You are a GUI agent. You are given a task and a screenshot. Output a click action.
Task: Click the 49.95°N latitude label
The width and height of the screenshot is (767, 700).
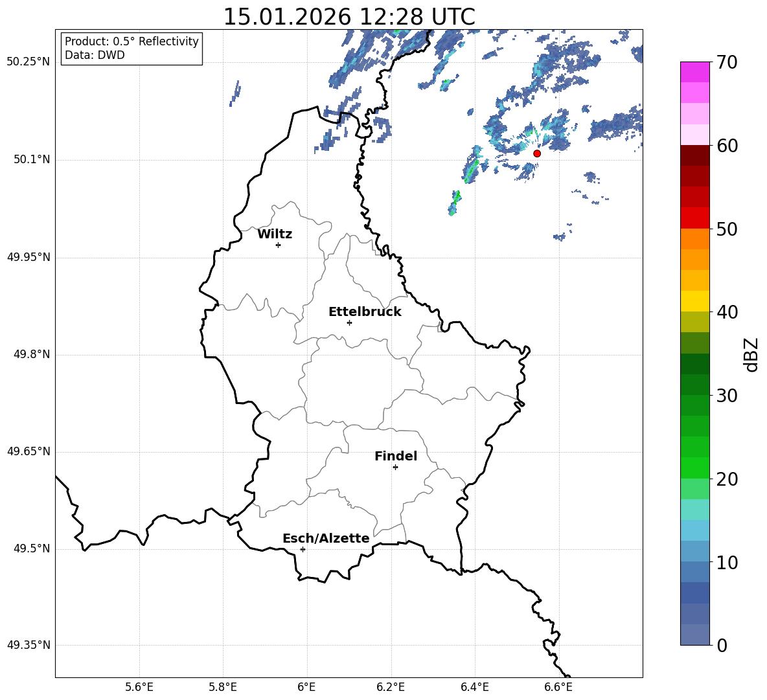click(29, 257)
